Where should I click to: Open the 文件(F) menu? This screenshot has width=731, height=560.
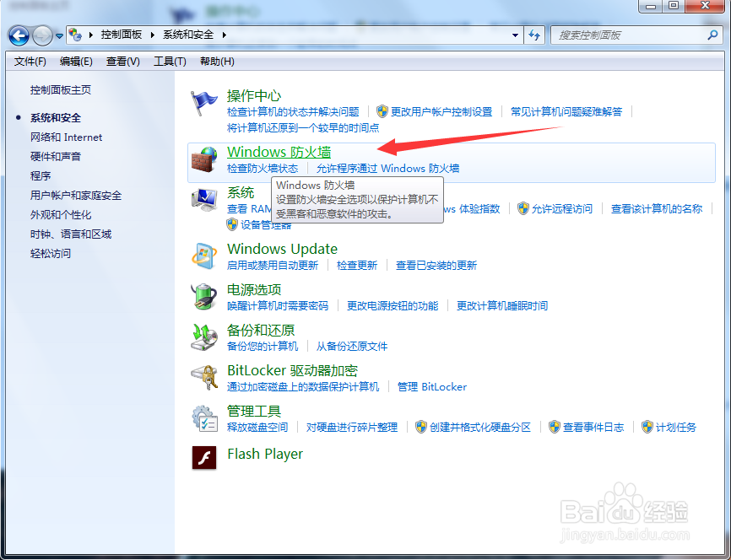point(30,62)
